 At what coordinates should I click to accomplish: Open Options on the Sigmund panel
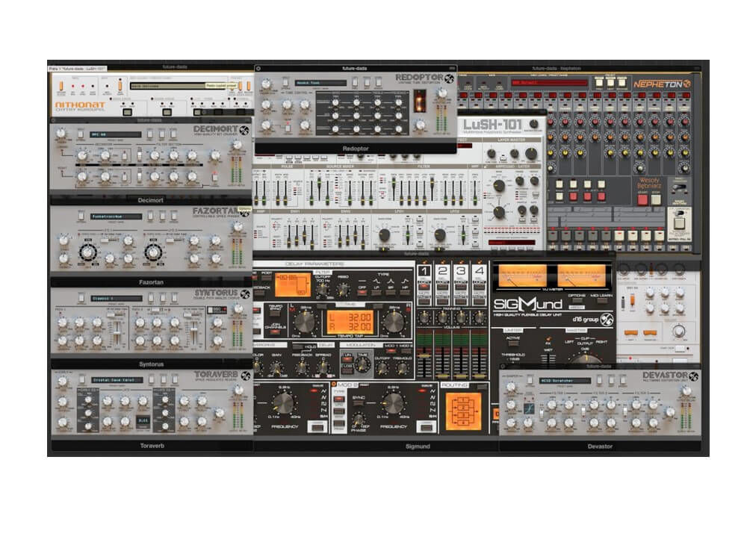tap(577, 302)
